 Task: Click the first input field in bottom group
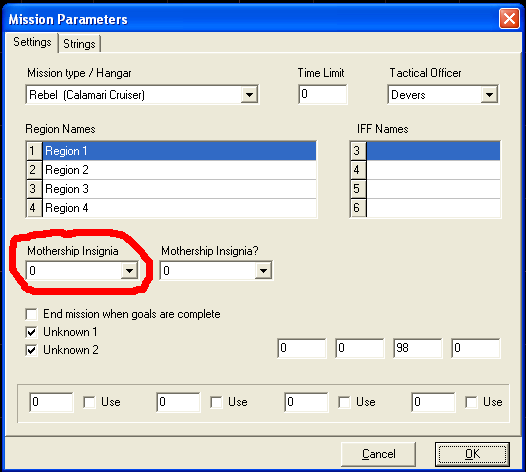51,402
